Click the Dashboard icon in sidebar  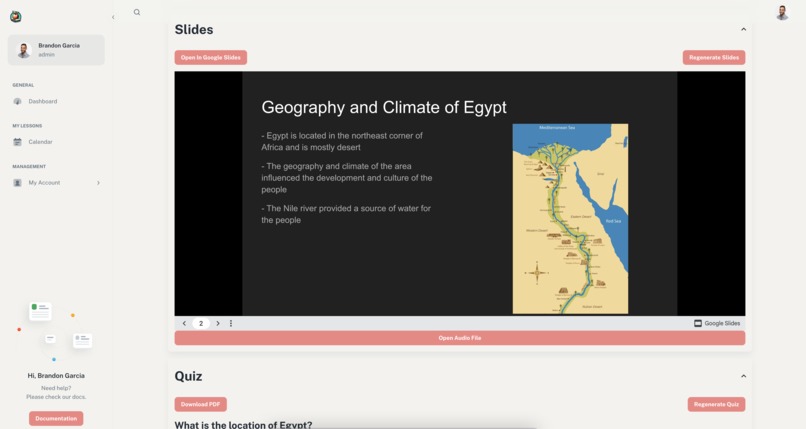tap(17, 101)
